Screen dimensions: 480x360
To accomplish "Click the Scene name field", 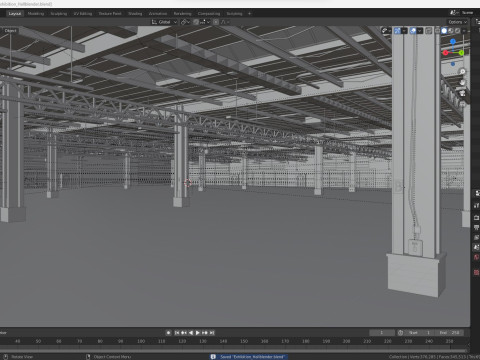I will click(467, 13).
